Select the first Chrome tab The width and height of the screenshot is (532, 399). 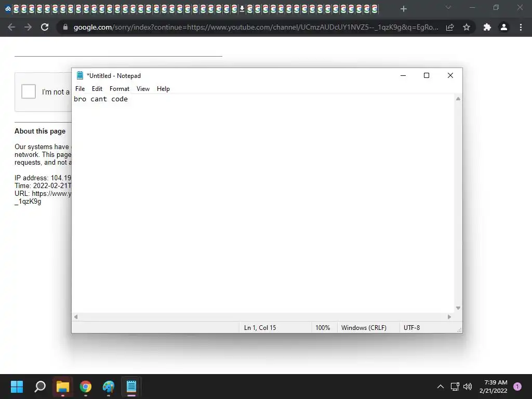(x=8, y=9)
